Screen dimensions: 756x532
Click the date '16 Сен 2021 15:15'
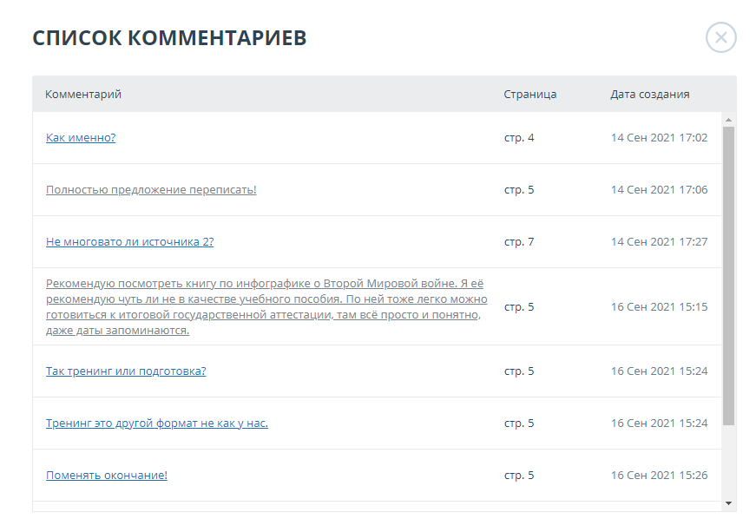[x=659, y=307]
